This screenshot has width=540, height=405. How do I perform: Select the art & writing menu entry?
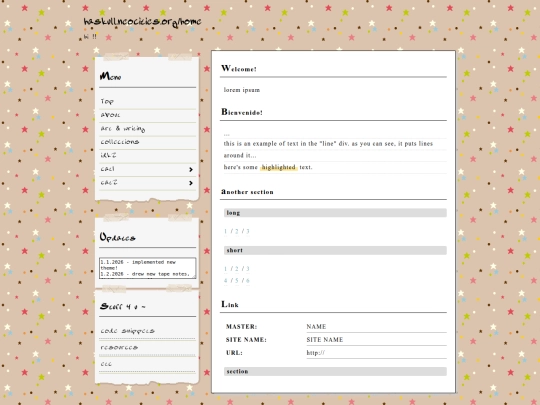(x=123, y=128)
